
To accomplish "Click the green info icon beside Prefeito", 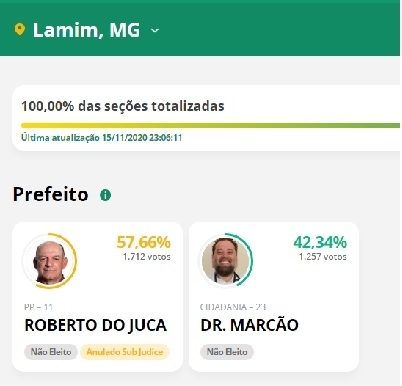I will (105, 195).
